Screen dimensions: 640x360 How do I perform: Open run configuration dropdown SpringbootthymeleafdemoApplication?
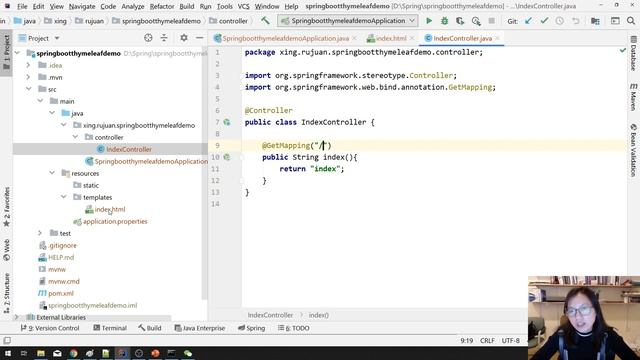[348, 21]
